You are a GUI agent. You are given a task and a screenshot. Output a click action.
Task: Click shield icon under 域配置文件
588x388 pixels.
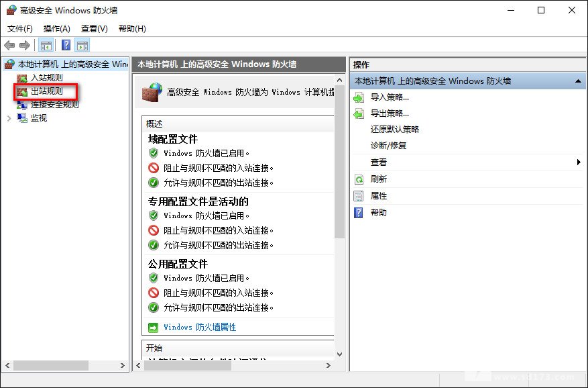(154, 153)
